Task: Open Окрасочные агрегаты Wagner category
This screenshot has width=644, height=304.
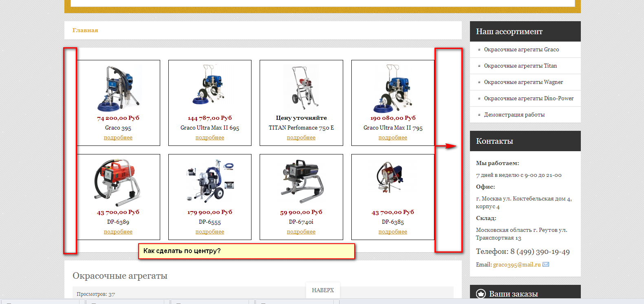Action: [x=523, y=82]
